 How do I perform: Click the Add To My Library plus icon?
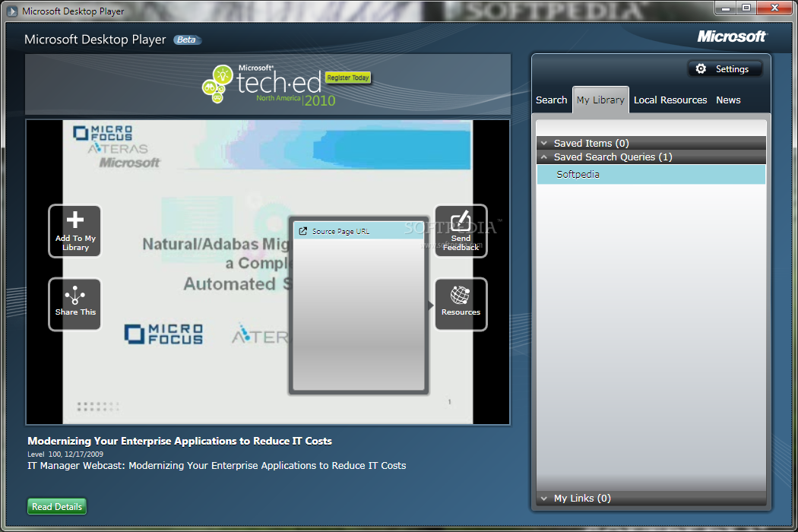pyautogui.click(x=74, y=220)
